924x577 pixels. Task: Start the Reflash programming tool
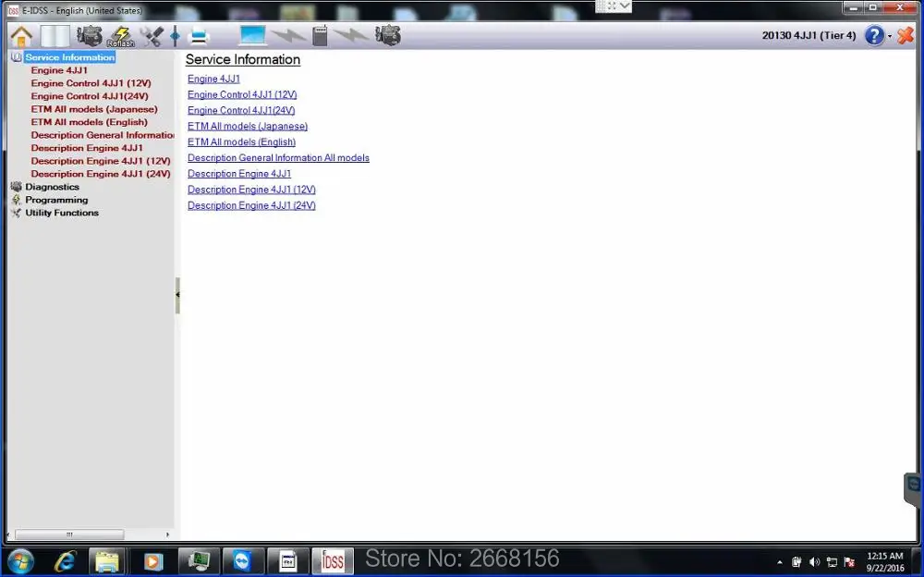click(121, 37)
